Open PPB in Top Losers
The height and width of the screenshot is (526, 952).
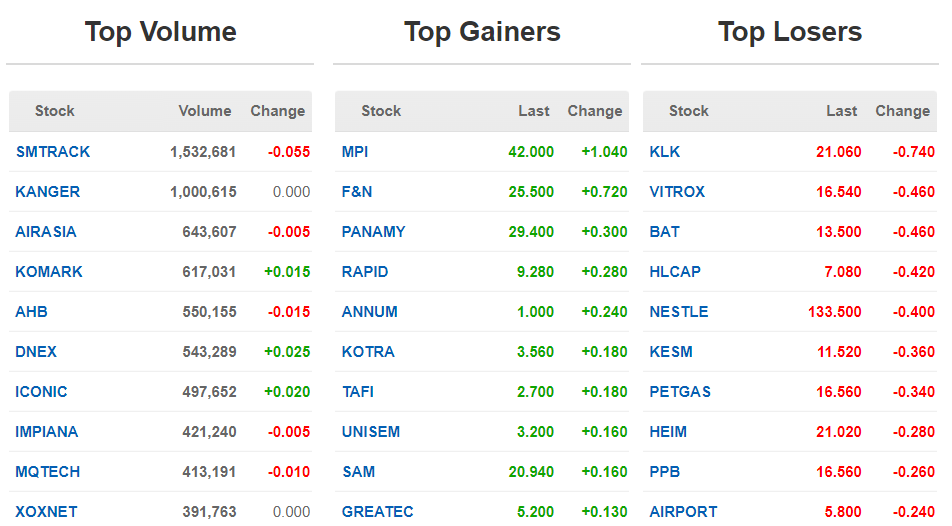click(665, 472)
